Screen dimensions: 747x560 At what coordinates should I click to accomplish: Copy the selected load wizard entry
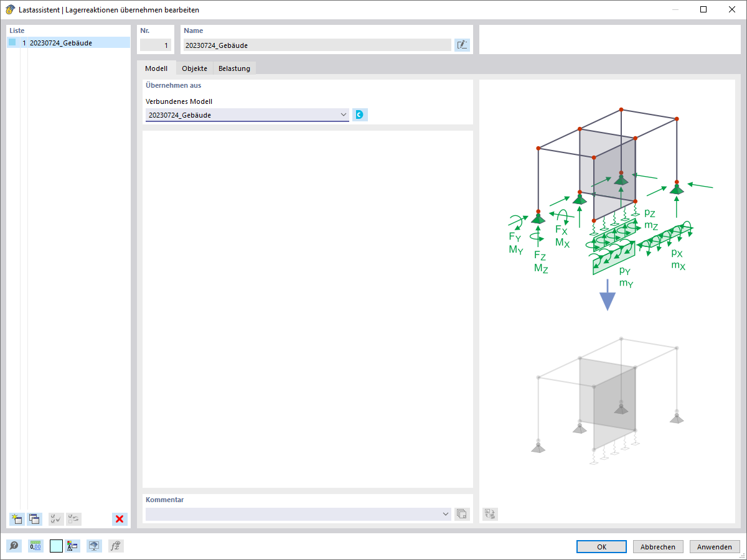34,519
